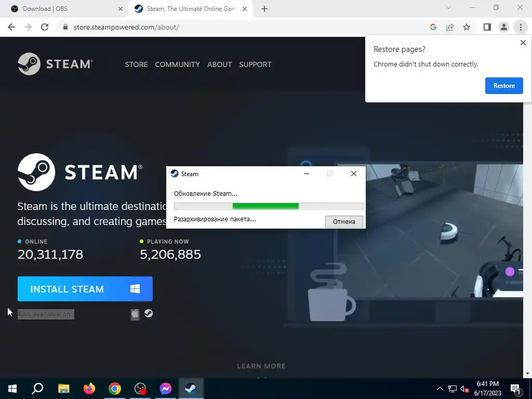Viewport: 532px width, 399px height.
Task: Open Windows taskbar search
Action: point(37,389)
